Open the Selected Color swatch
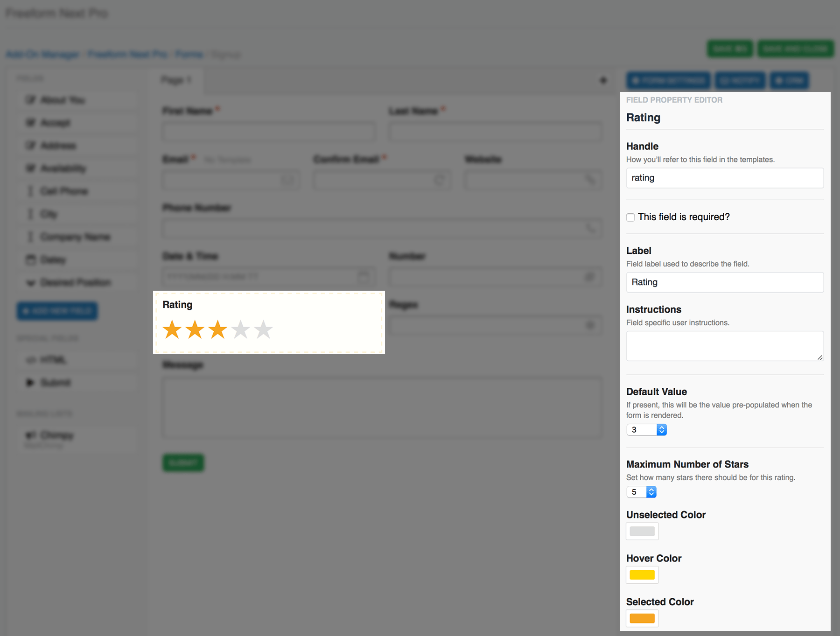840x636 pixels. (x=642, y=618)
